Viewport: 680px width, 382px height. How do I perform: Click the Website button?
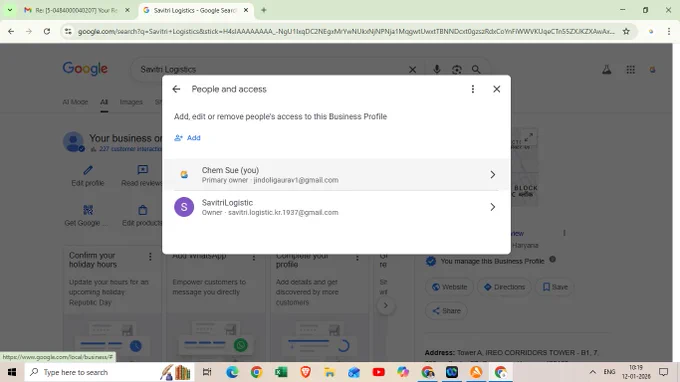pos(449,287)
